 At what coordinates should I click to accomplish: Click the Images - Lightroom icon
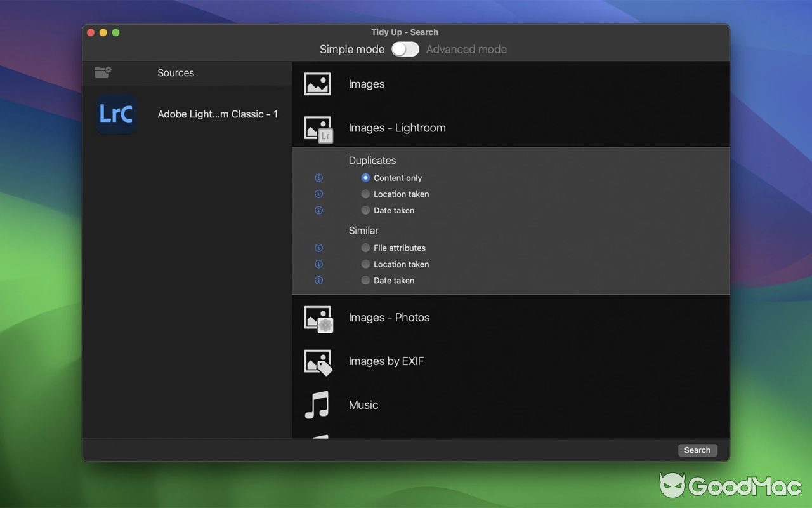pyautogui.click(x=317, y=127)
